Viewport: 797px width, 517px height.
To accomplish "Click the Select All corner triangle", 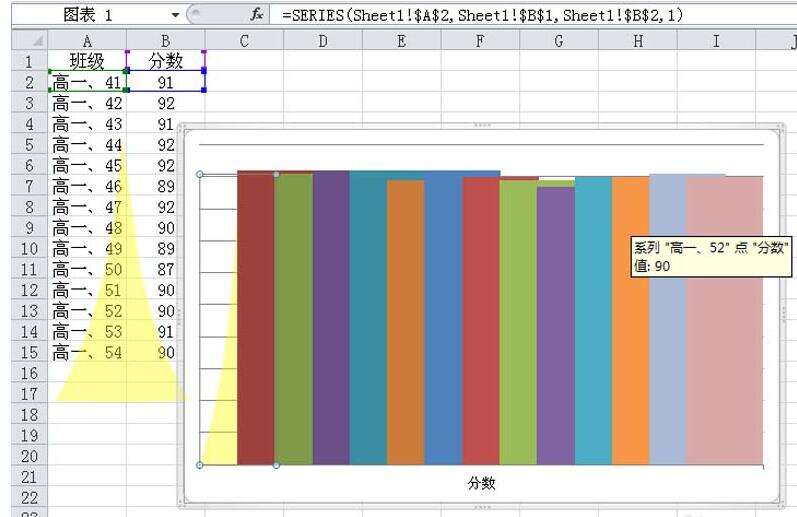I will [x=29, y=40].
